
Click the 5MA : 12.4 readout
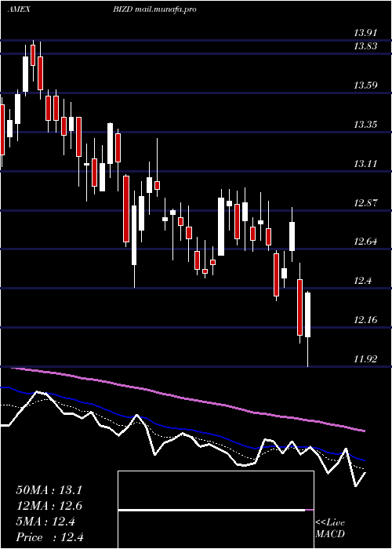(45, 522)
